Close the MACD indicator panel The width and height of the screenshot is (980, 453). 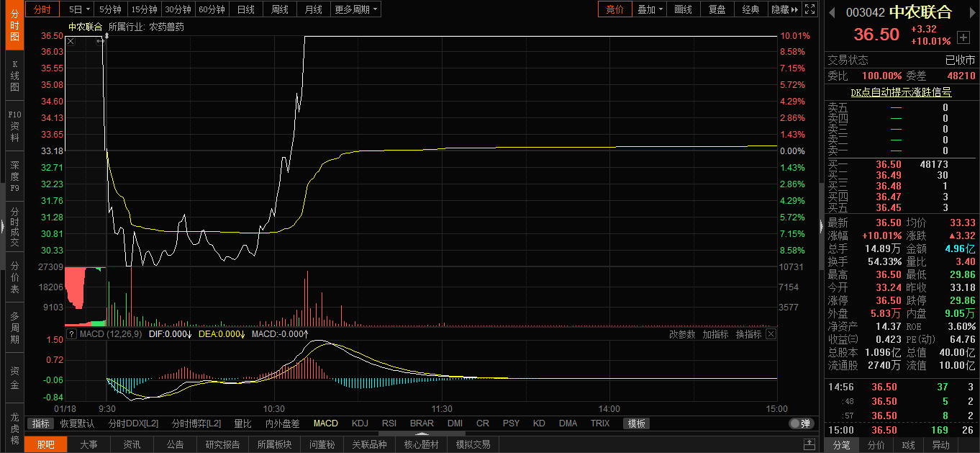pos(771,334)
